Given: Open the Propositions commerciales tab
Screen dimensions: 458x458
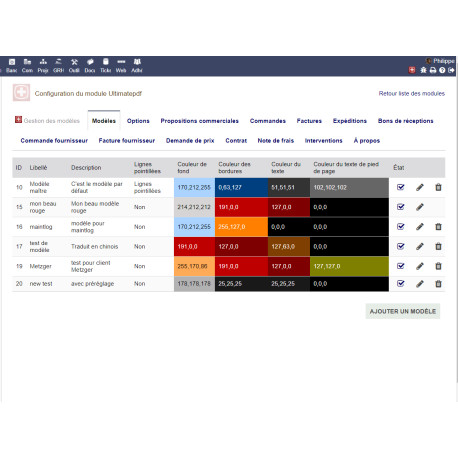Looking at the screenshot, I should click(x=200, y=121).
